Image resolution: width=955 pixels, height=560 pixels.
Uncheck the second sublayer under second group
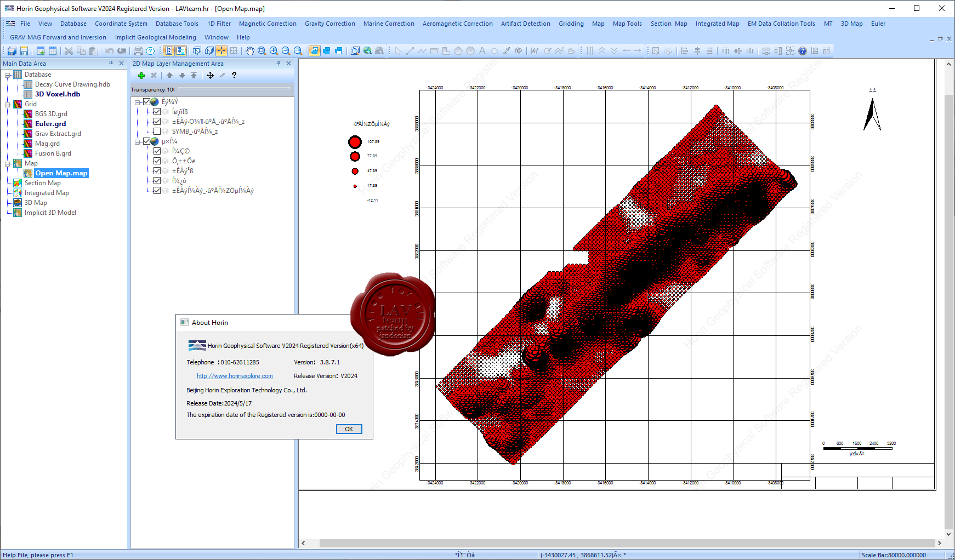coord(157,161)
